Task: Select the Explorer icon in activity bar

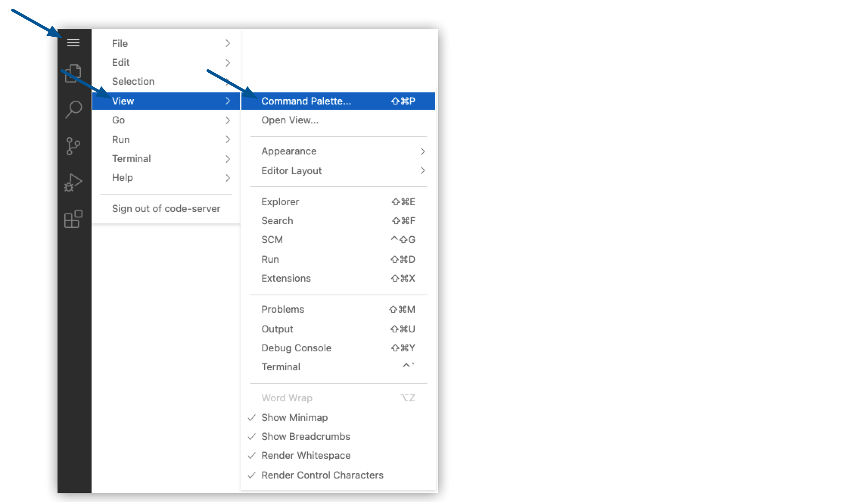Action: [x=73, y=73]
